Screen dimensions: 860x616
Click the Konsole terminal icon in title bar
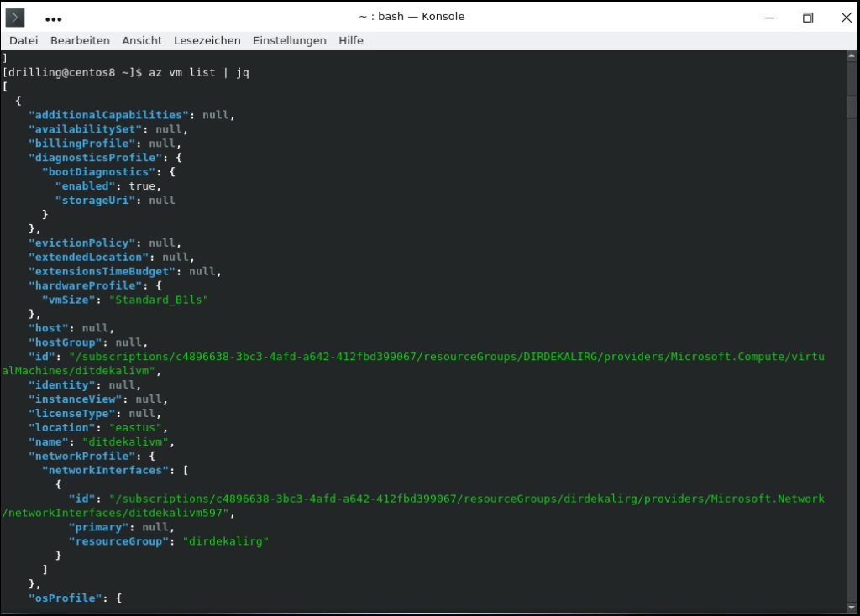pos(15,18)
